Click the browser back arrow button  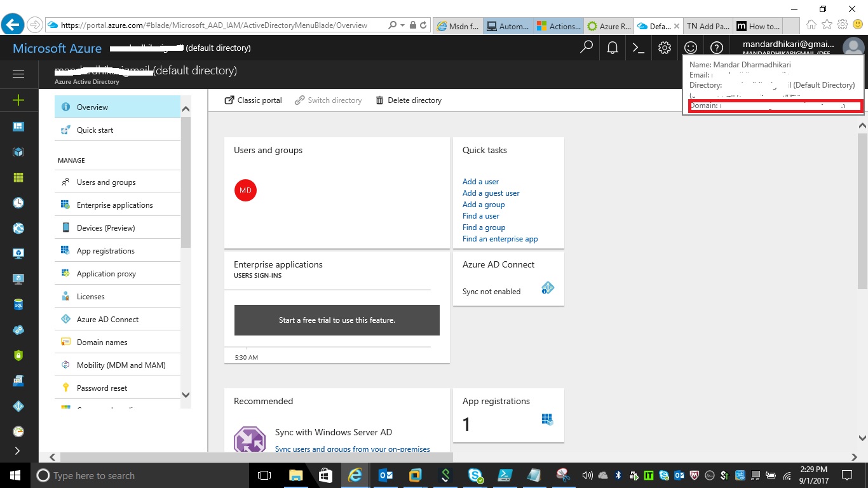(x=13, y=25)
